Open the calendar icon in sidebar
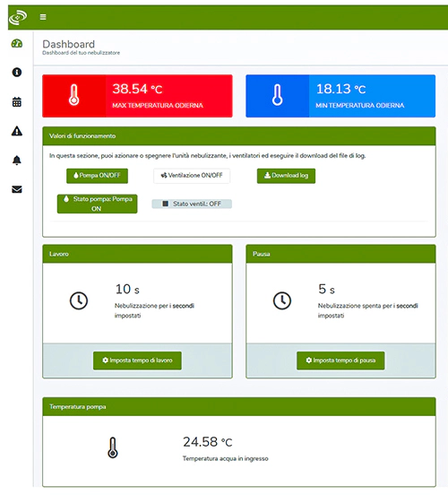The height and width of the screenshot is (495, 448). click(17, 102)
